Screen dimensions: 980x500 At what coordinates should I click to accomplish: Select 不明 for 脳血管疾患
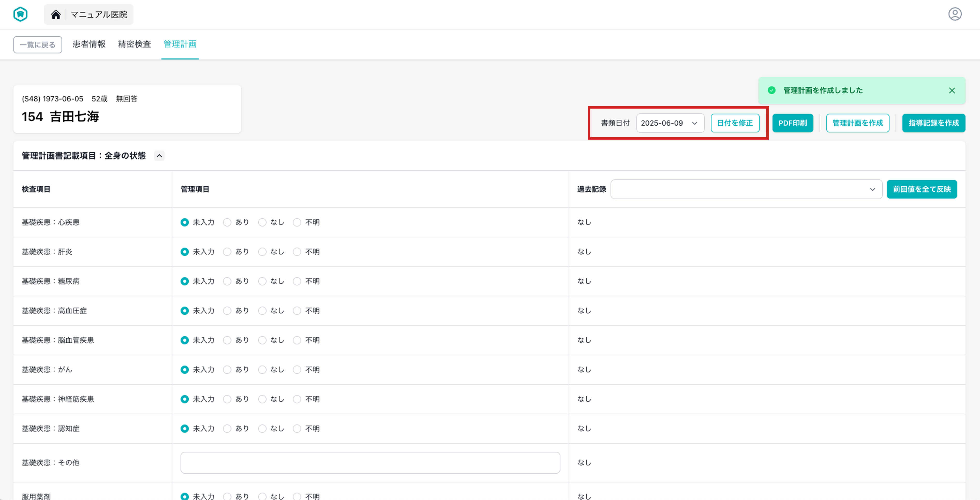pos(297,340)
